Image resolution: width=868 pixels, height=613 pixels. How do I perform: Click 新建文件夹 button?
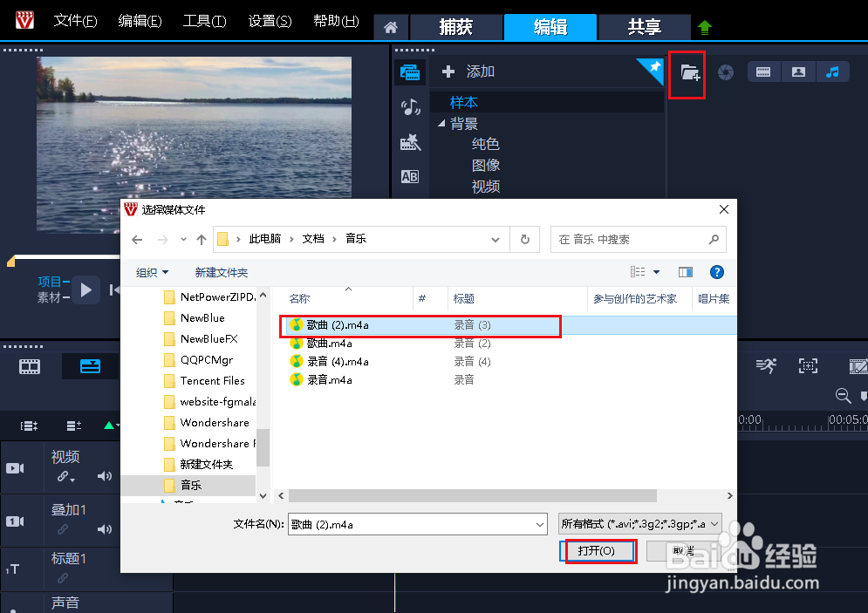click(222, 272)
